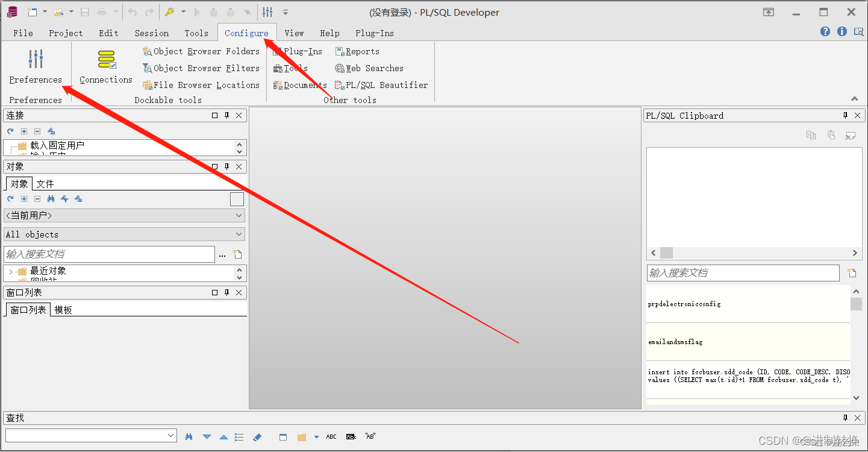Open the Project menu
The image size is (868, 452).
pos(66,33)
